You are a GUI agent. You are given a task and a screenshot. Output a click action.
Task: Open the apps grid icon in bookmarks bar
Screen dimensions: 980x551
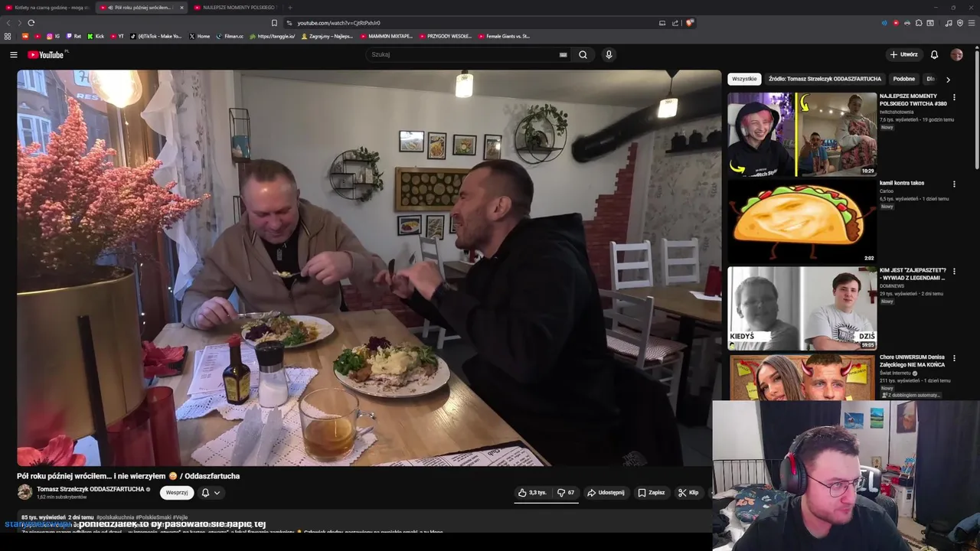coord(8,36)
